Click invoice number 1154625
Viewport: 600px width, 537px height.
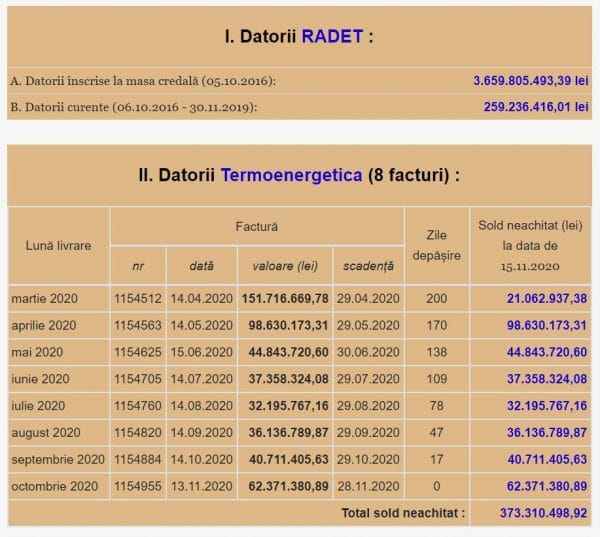point(138,352)
